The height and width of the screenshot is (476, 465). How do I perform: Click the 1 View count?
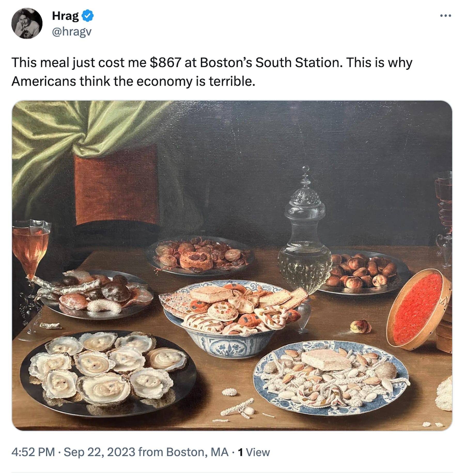[254, 452]
